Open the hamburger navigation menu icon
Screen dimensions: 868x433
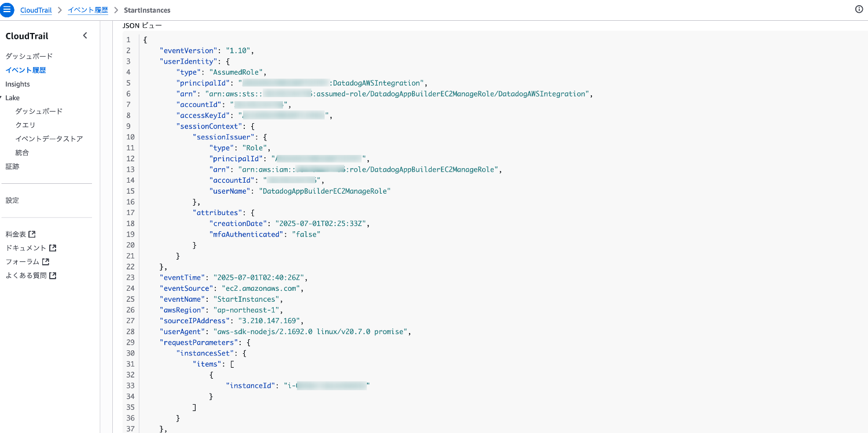point(7,10)
